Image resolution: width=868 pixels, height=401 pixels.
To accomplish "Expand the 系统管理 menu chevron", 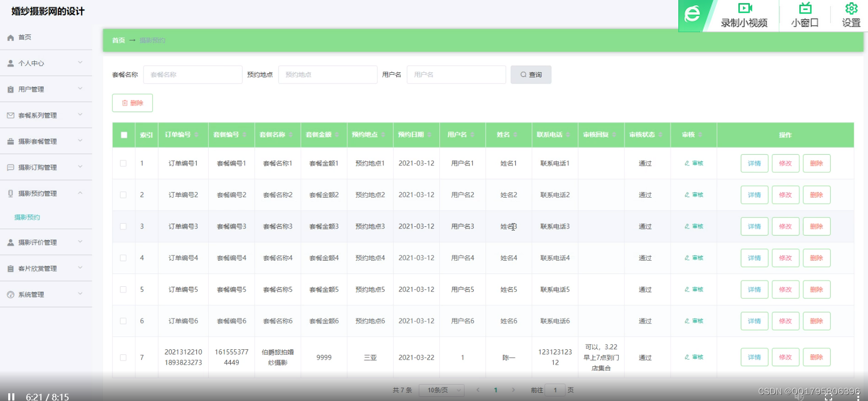I will click(x=80, y=294).
